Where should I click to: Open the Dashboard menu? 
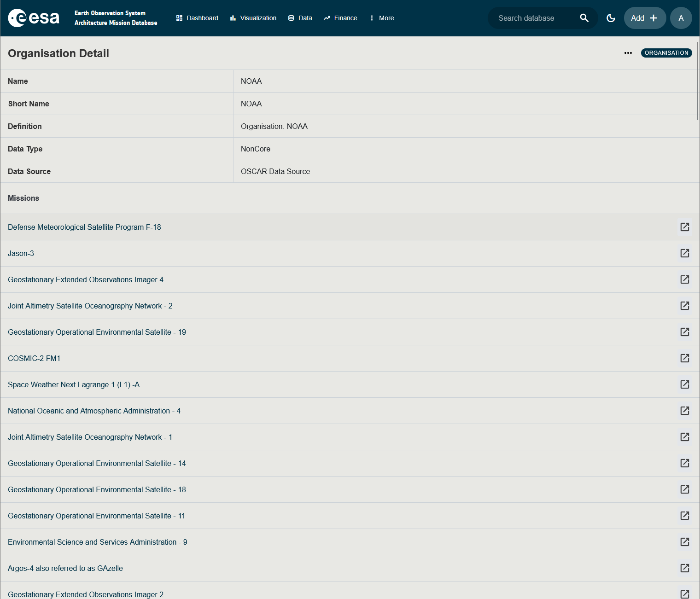click(197, 18)
